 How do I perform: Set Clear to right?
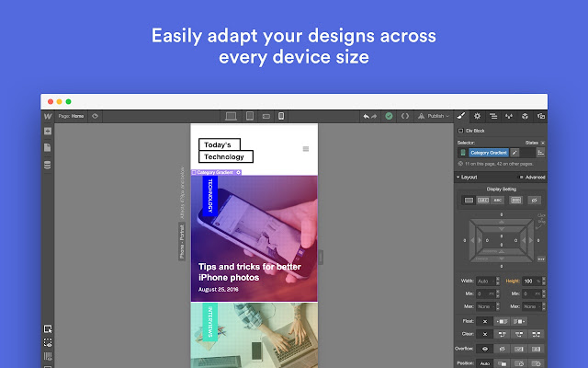point(519,334)
